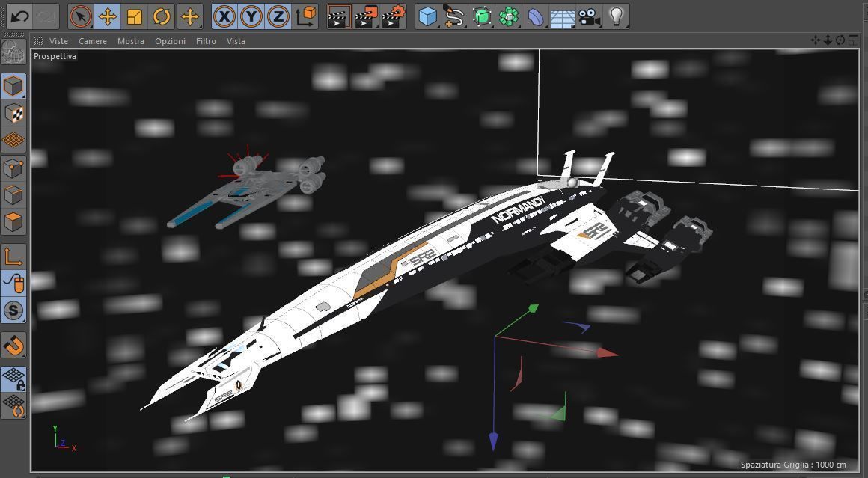Switch to Model mode
Image resolution: width=868 pixels, height=478 pixels.
pos(13,86)
